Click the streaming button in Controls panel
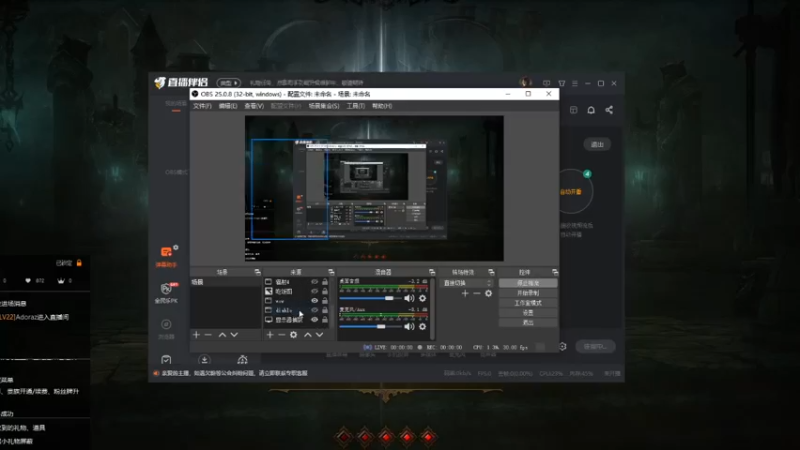 [528, 283]
